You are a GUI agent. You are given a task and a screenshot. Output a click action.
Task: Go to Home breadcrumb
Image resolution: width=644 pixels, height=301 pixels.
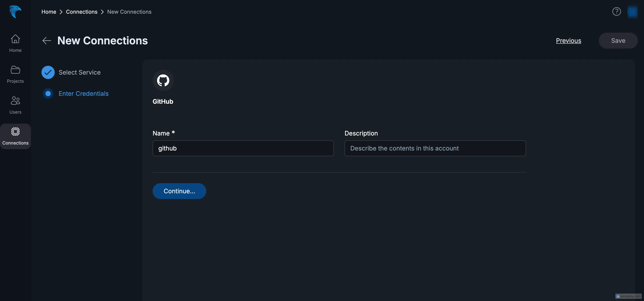coord(49,12)
